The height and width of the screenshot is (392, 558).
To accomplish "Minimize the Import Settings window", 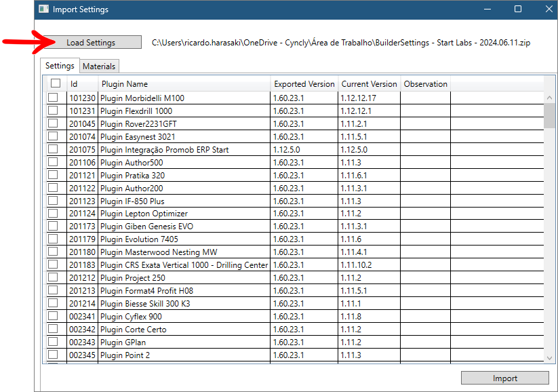I will point(487,9).
